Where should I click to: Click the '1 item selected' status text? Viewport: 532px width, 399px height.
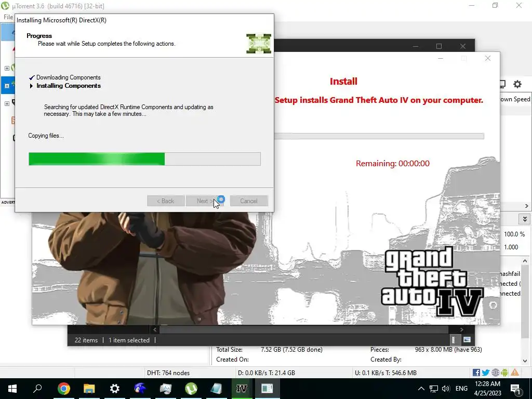[x=129, y=340]
